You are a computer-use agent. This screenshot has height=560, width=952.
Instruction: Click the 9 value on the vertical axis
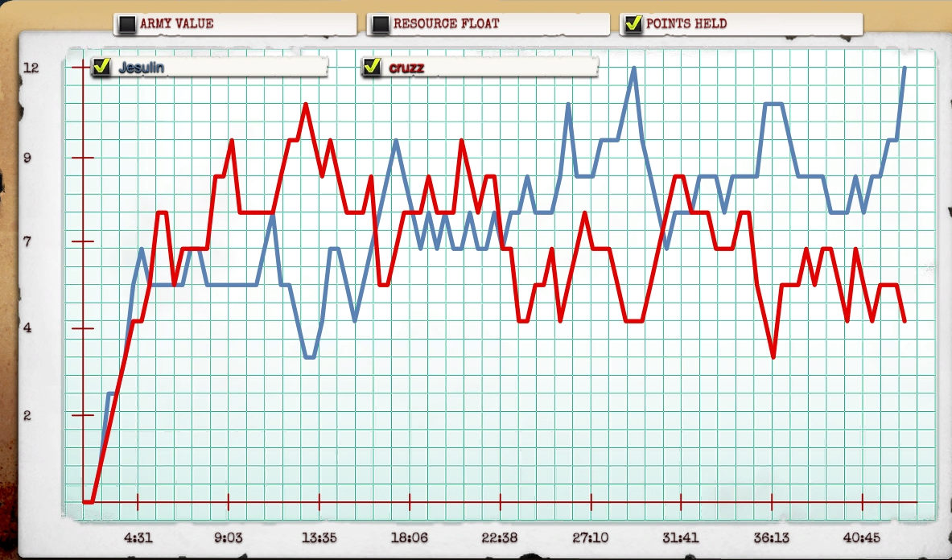point(27,158)
